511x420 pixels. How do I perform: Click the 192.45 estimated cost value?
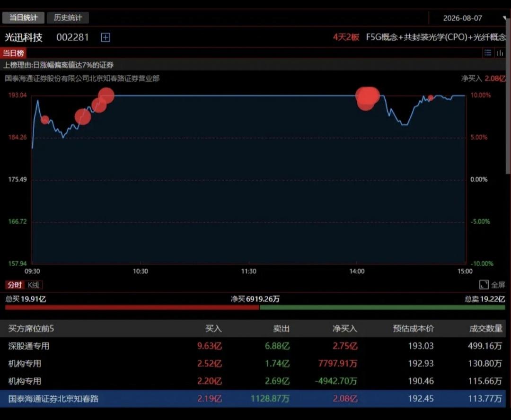[x=421, y=399]
